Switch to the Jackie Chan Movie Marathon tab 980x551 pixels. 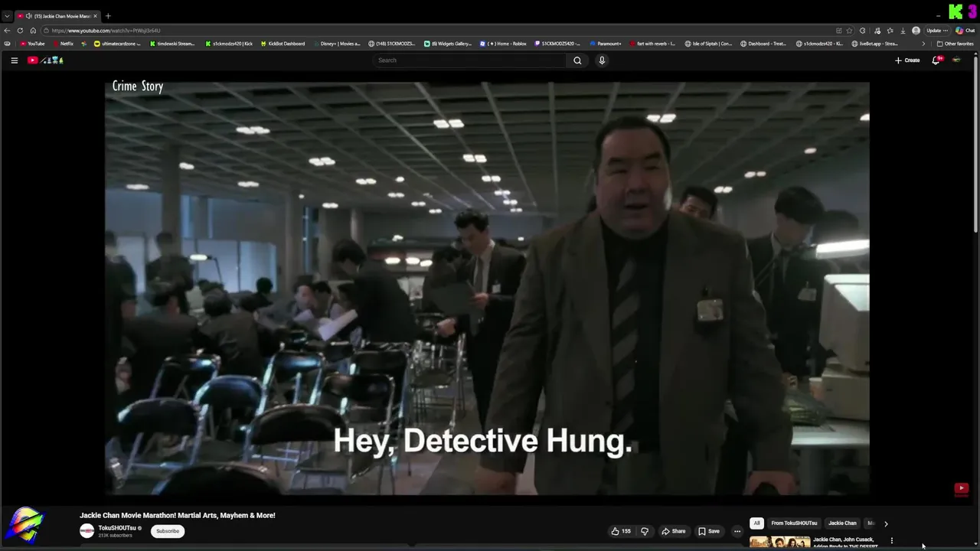(57, 16)
